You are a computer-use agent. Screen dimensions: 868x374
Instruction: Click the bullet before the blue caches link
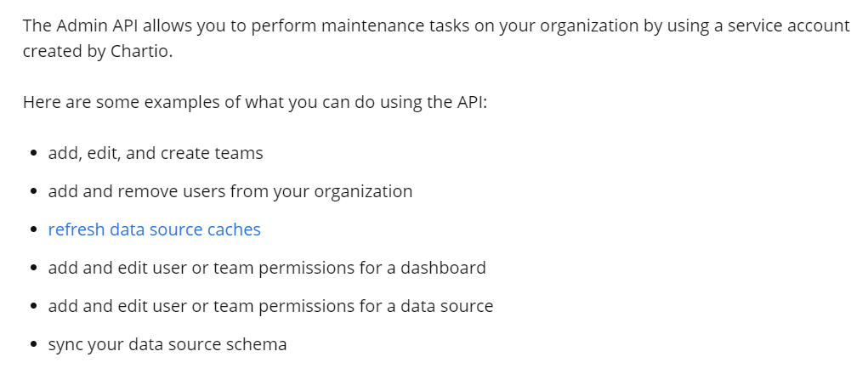pyautogui.click(x=34, y=229)
